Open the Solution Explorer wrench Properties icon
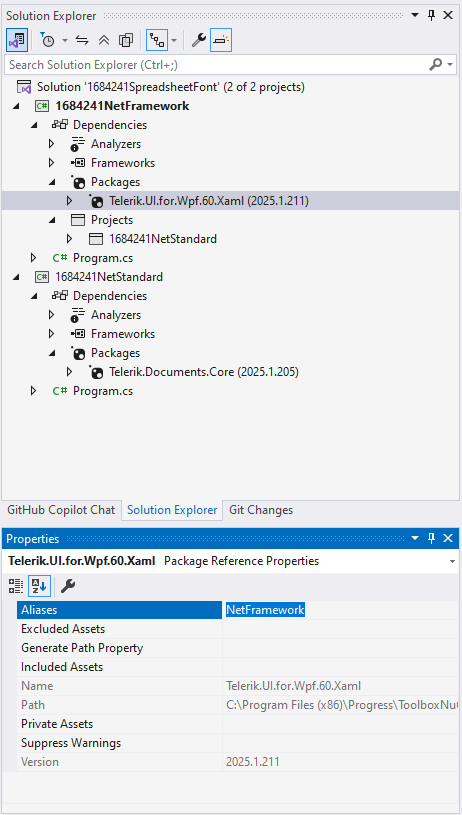This screenshot has height=815, width=462. click(x=199, y=40)
